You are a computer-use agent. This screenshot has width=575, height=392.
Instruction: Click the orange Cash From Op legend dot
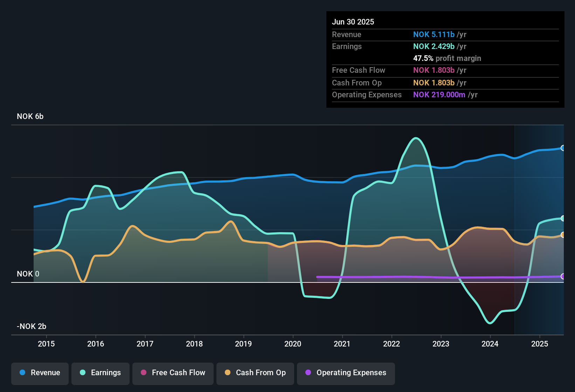[x=228, y=373]
